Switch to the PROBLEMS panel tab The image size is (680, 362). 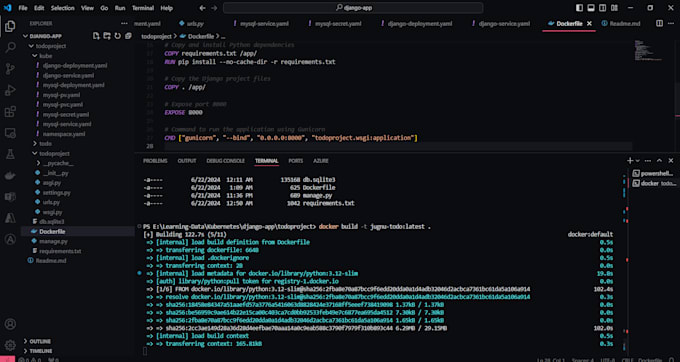tap(155, 161)
